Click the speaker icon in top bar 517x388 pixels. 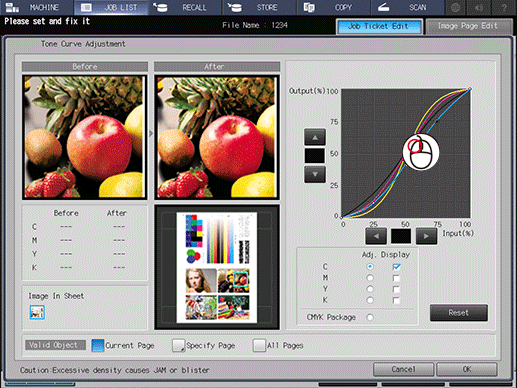point(480,7)
